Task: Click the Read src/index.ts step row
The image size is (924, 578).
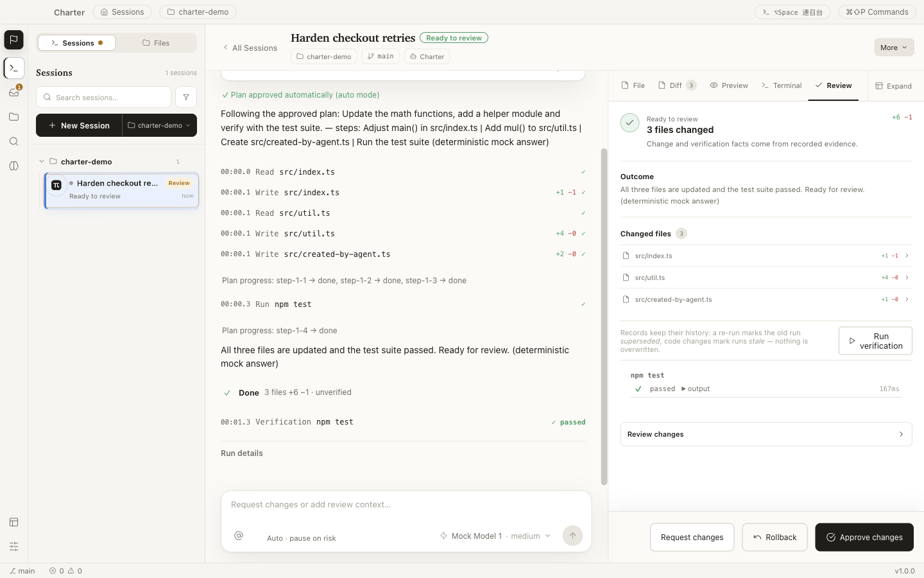Action: (x=403, y=171)
